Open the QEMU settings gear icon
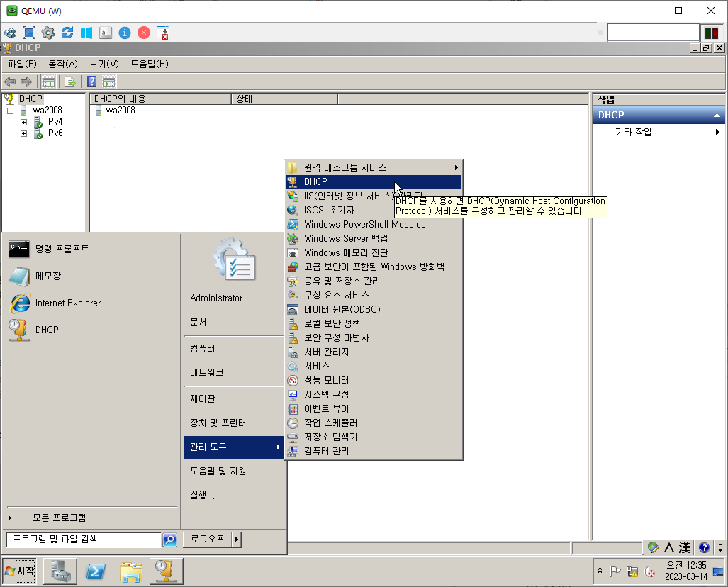This screenshot has width=728, height=587. click(x=47, y=33)
